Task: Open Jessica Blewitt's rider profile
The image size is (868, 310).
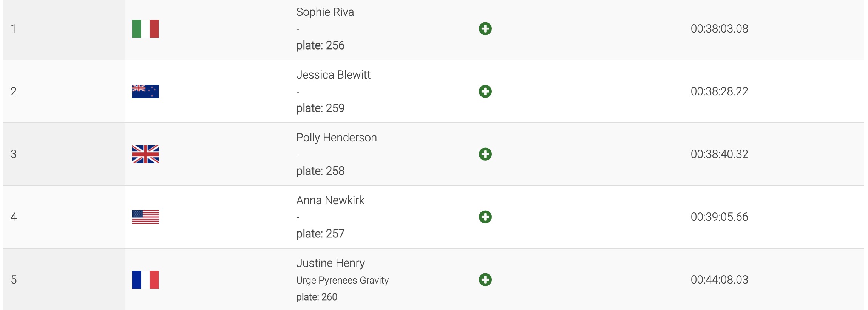Action: (333, 75)
